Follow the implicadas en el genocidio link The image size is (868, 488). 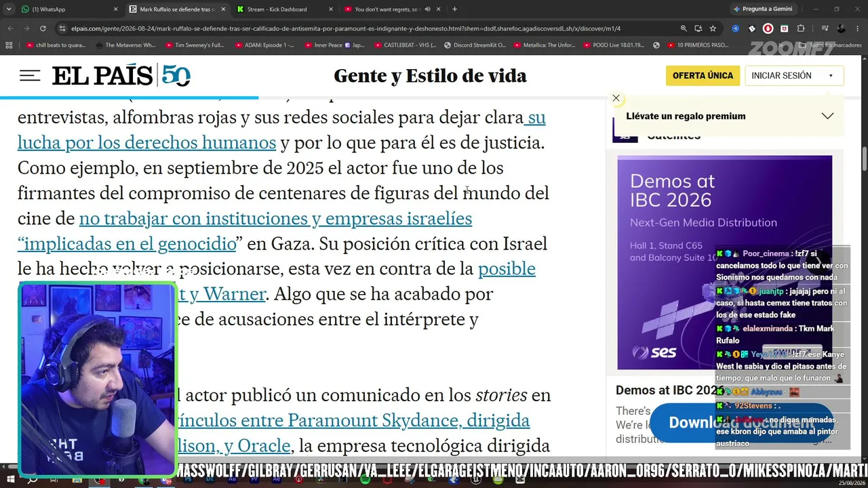tap(127, 243)
